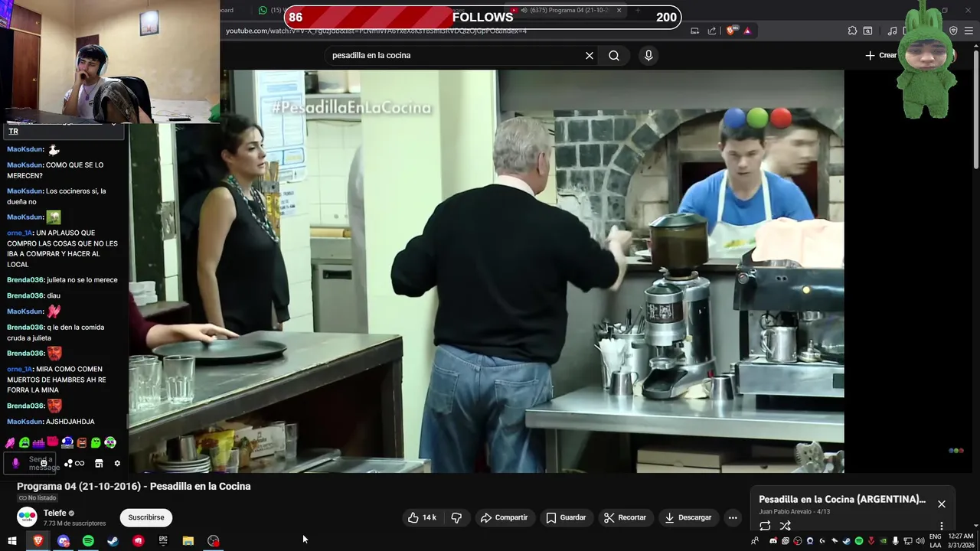Click the No listado badge under title
This screenshot has height=551, width=980.
(38, 498)
